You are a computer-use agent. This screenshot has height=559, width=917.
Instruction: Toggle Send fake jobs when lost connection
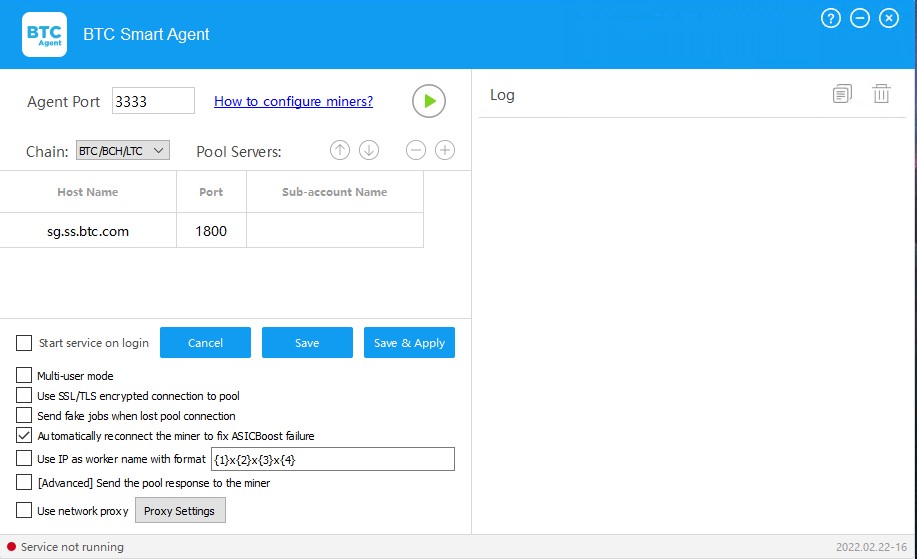pos(24,415)
